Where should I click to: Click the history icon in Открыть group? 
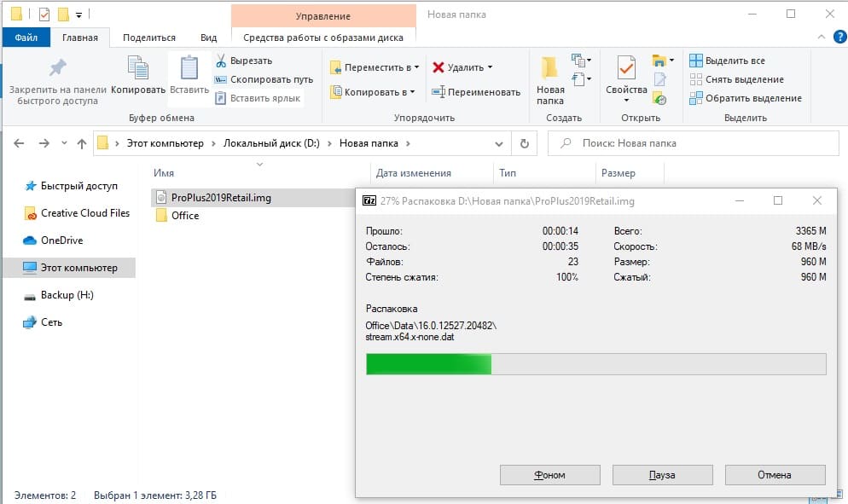(659, 98)
